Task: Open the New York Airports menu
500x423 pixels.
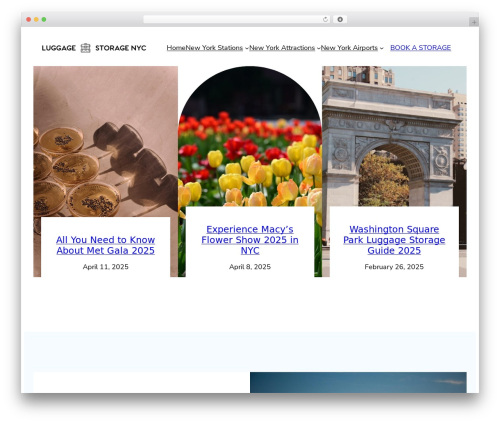Action: [349, 48]
